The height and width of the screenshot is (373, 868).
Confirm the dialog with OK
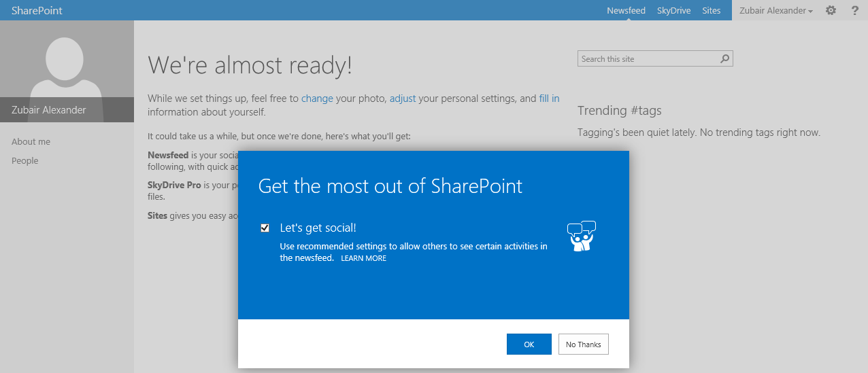click(x=529, y=344)
